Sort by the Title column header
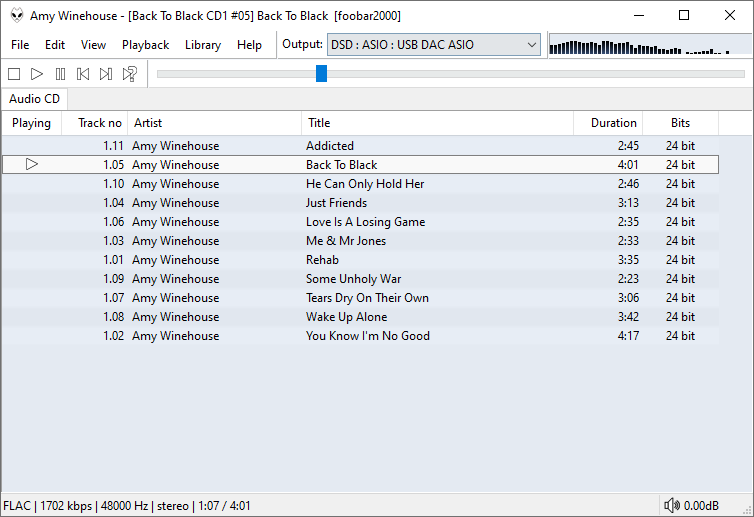754x517 pixels. click(438, 123)
